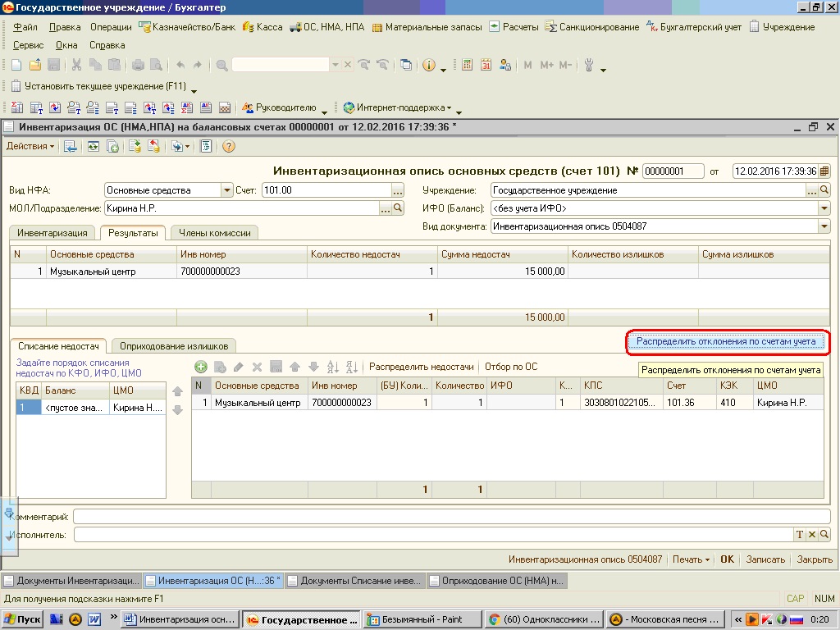Click the sort ascending icon
The width and height of the screenshot is (840, 630).
tap(333, 367)
